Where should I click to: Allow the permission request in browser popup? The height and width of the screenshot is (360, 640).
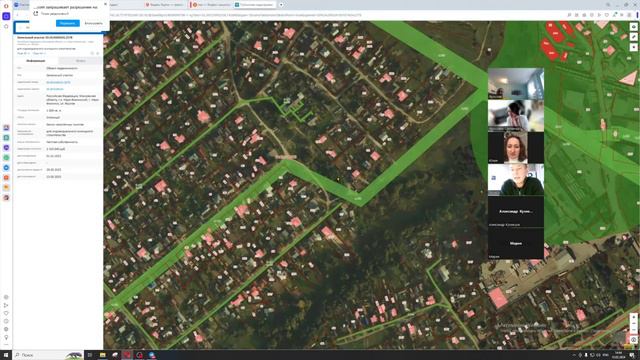pyautogui.click(x=68, y=23)
